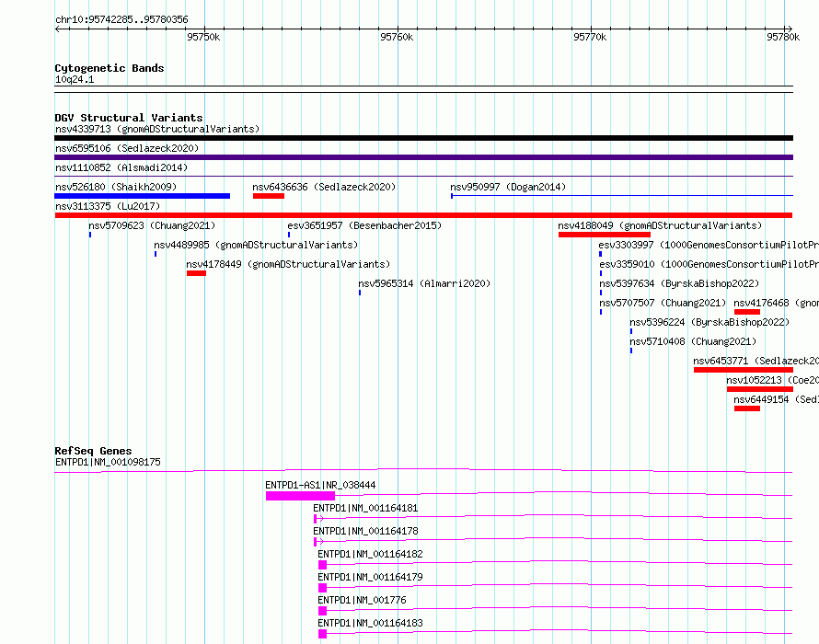Select the ENTPD1-AS1|NR_038444 gene label

320,485
